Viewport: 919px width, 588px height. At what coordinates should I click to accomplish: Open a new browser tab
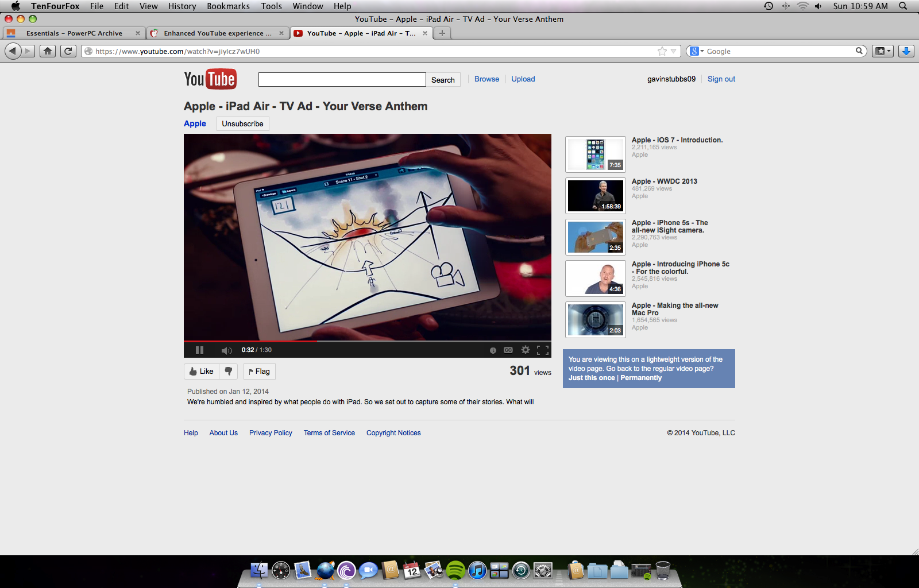click(x=442, y=33)
